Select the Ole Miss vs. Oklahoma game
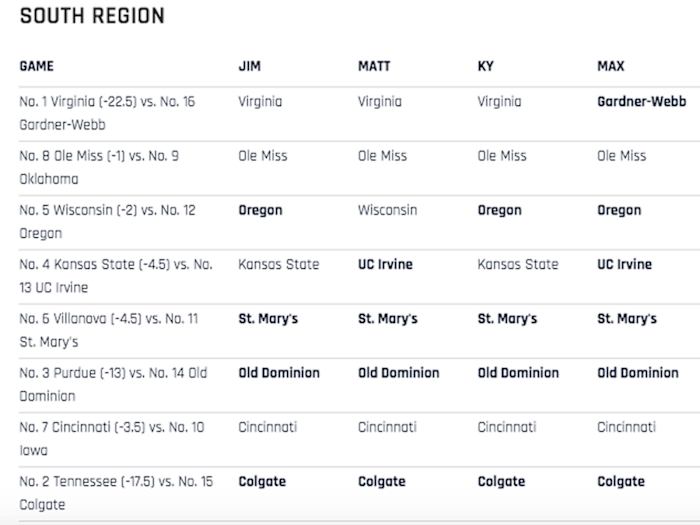 coord(99,167)
